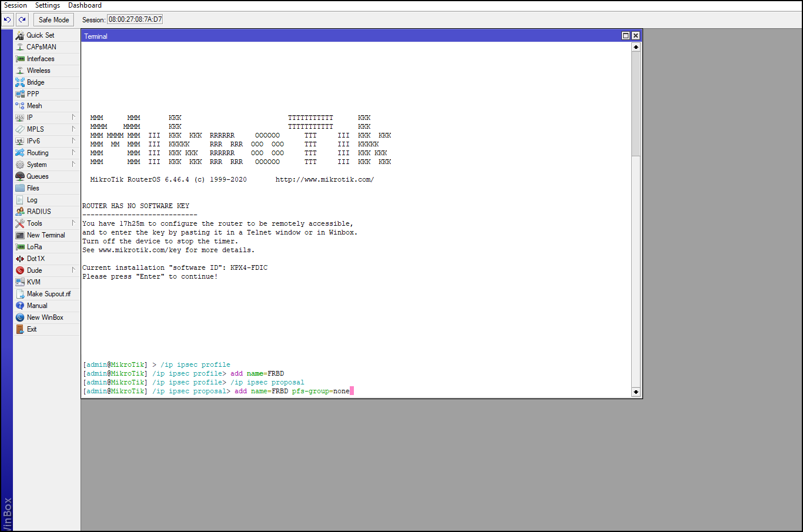
Task: Expand the System submenu
Action: pos(35,164)
